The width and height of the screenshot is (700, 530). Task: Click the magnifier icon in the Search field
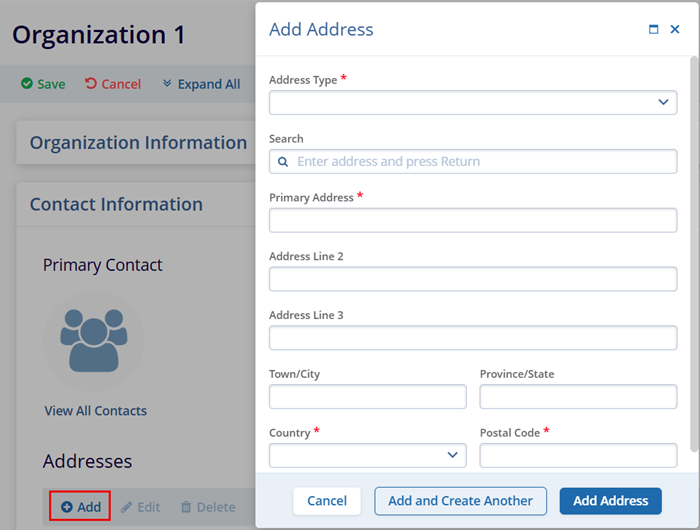(x=283, y=162)
